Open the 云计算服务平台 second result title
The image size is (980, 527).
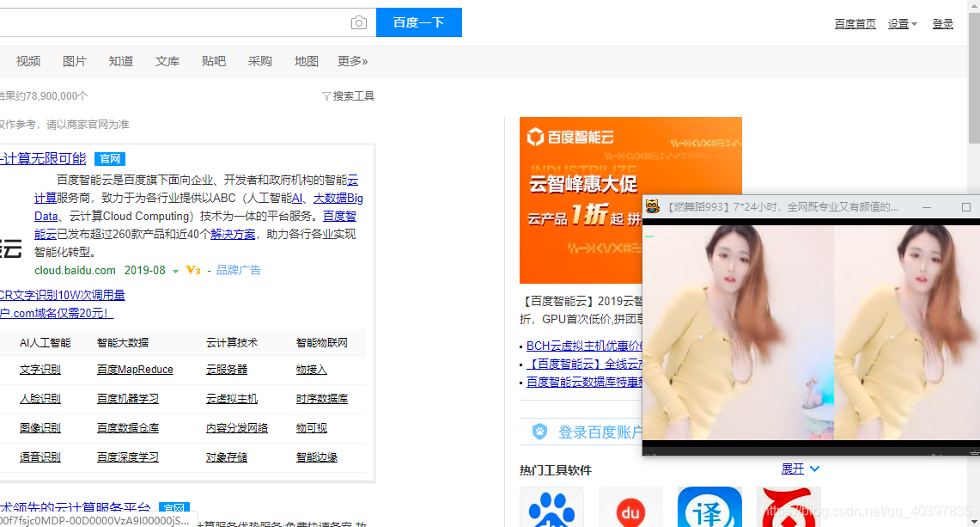click(x=76, y=508)
